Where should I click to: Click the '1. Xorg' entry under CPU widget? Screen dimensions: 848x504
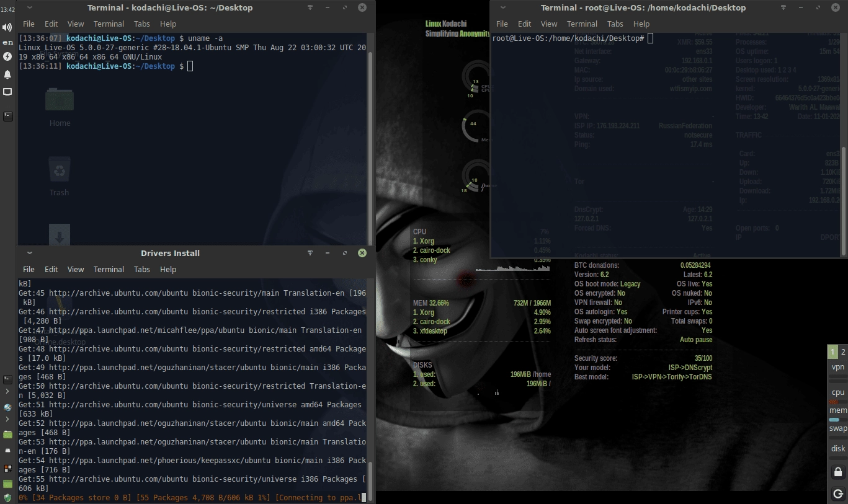point(481,241)
